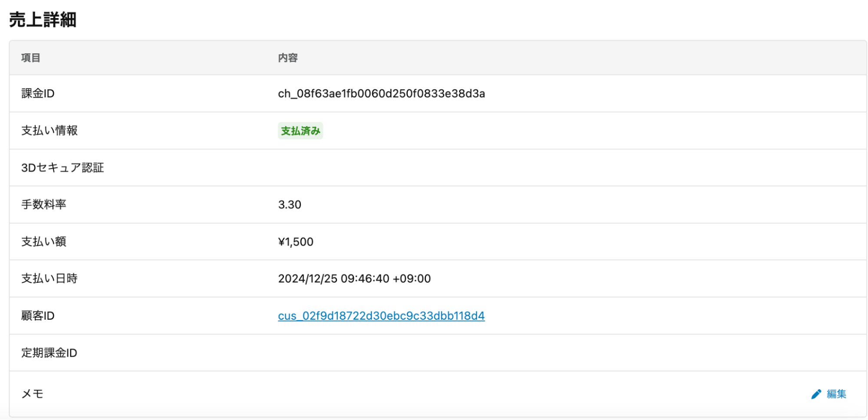Click the メモ row label
This screenshot has width=868, height=420.
[x=33, y=394]
